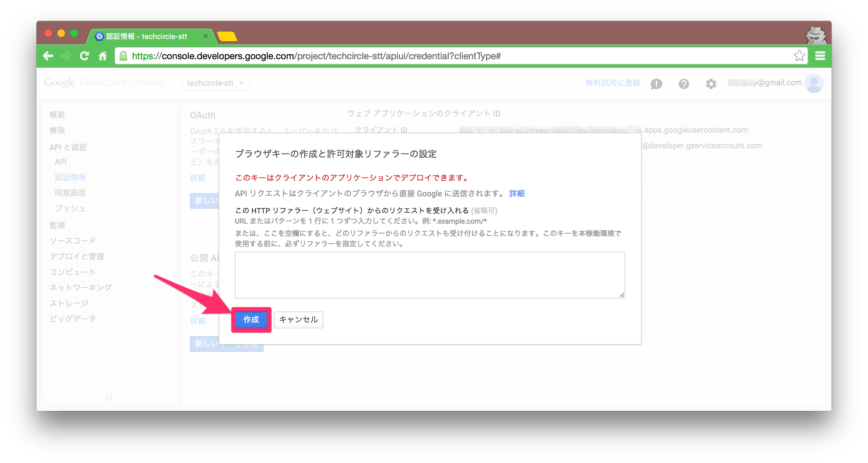Open the 詳細 link in dialog
The width and height of the screenshot is (868, 463).
(517, 193)
